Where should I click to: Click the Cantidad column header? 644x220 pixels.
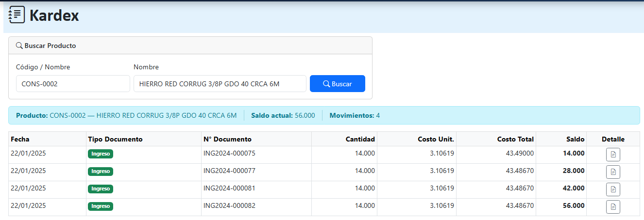[x=360, y=139]
